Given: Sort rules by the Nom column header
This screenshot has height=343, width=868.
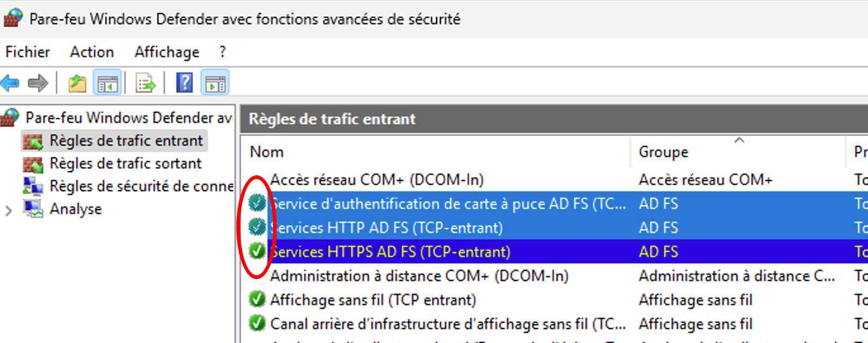Looking at the screenshot, I should [x=267, y=152].
